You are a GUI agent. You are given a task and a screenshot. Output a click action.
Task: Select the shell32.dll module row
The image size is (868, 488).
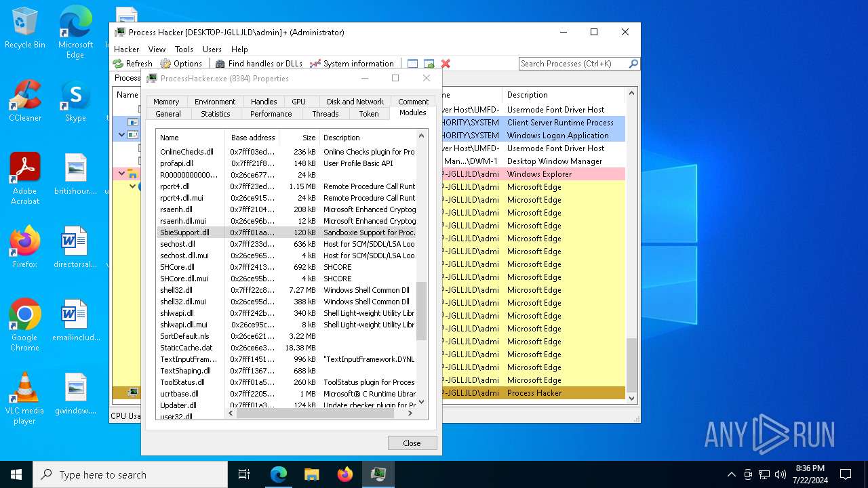tap(285, 290)
